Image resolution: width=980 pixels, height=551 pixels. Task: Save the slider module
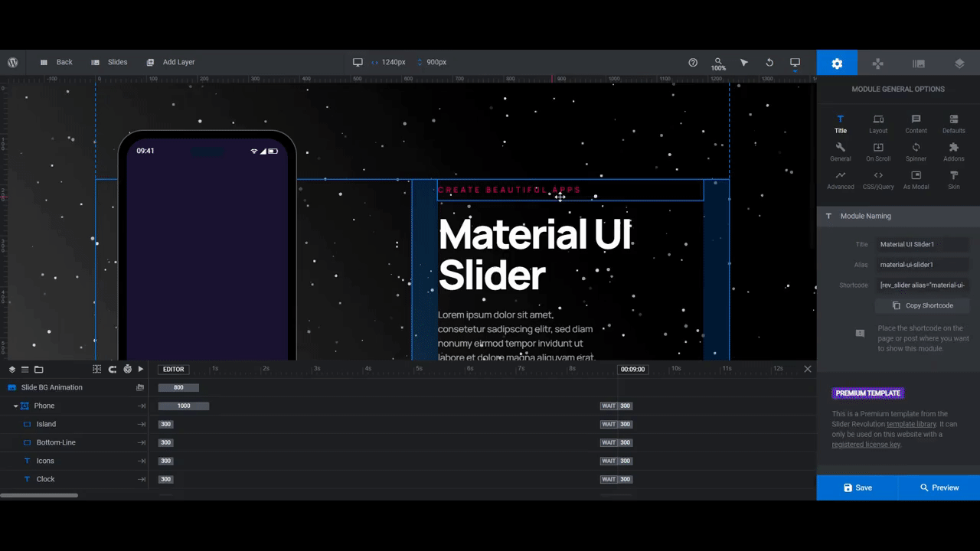857,487
